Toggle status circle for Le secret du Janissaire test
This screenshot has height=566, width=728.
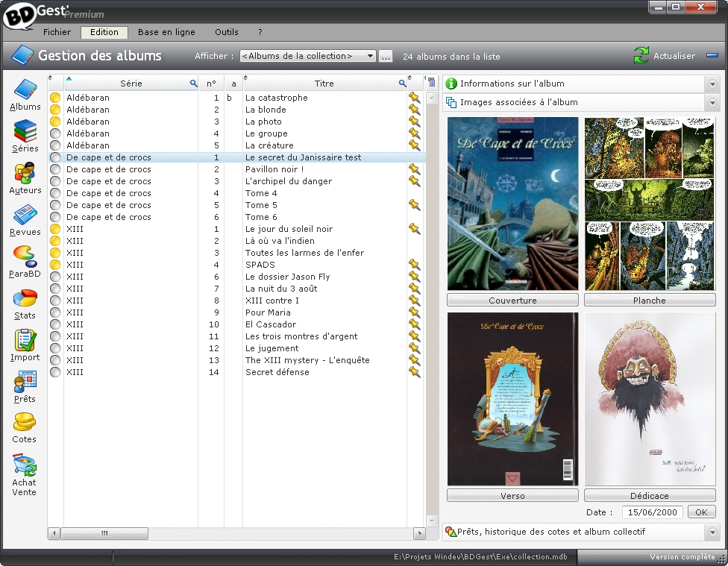[x=55, y=157]
